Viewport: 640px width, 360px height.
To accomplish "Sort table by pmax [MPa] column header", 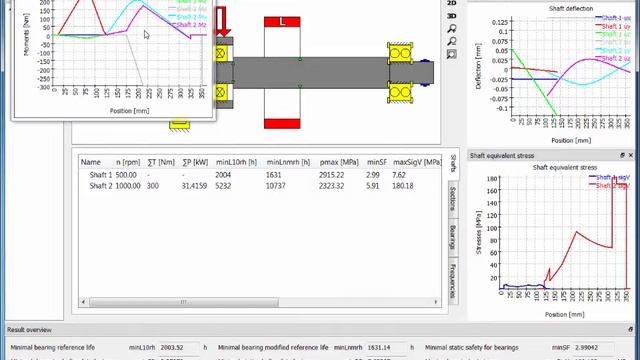I will [x=339, y=162].
